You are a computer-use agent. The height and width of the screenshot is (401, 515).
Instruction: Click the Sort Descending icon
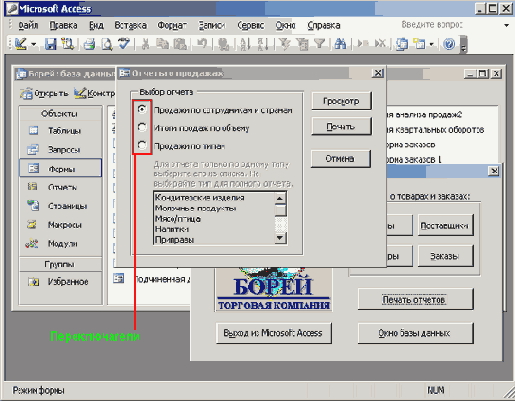[x=263, y=44]
